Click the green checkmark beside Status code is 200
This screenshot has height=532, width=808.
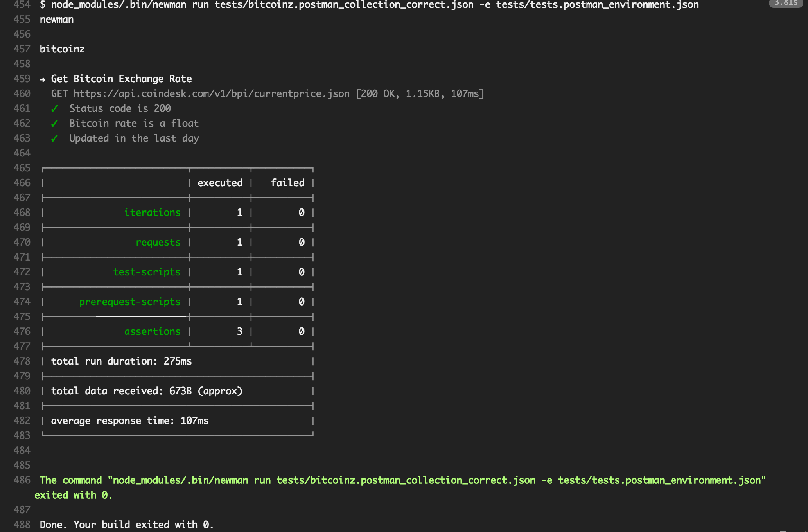[55, 108]
